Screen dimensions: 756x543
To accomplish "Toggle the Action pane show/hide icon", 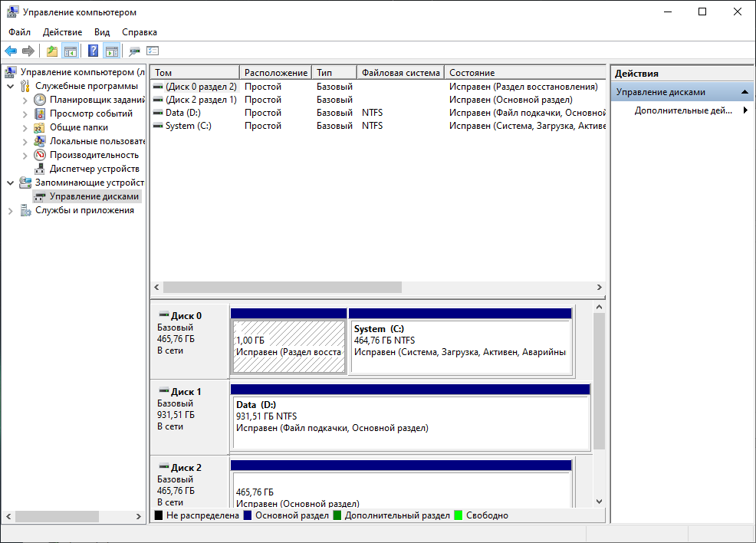I will (x=112, y=51).
